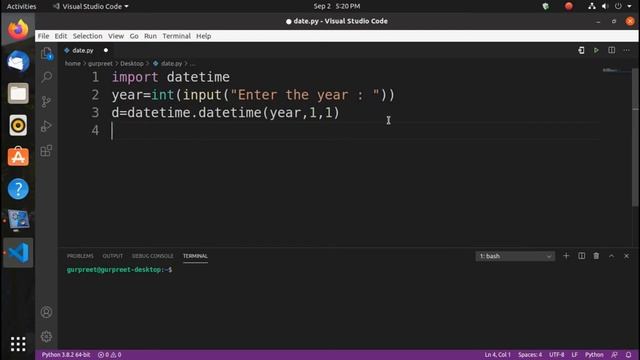Screen dimensions: 640x360
Task: Split the editor to the right
Action: (x=611, y=50)
